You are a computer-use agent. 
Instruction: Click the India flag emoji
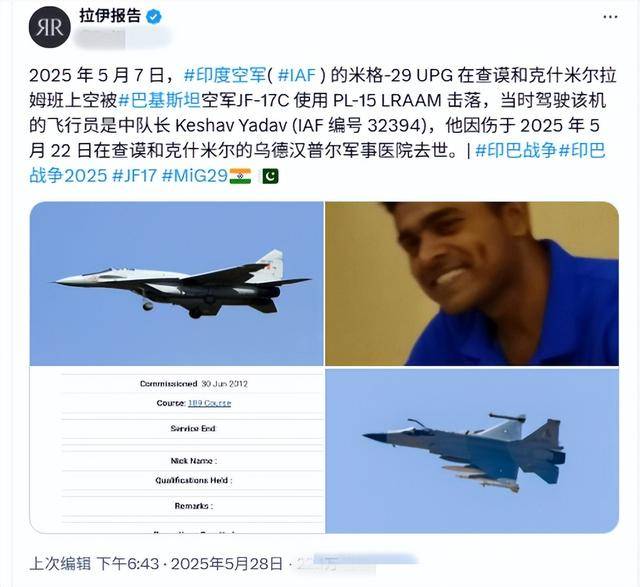tap(240, 176)
